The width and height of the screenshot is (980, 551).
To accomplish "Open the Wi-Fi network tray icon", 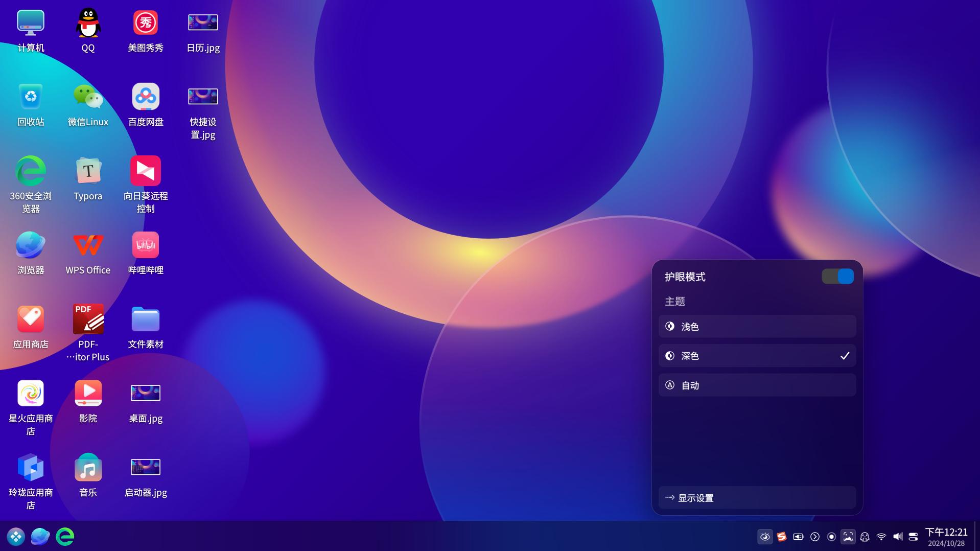I will tap(881, 537).
